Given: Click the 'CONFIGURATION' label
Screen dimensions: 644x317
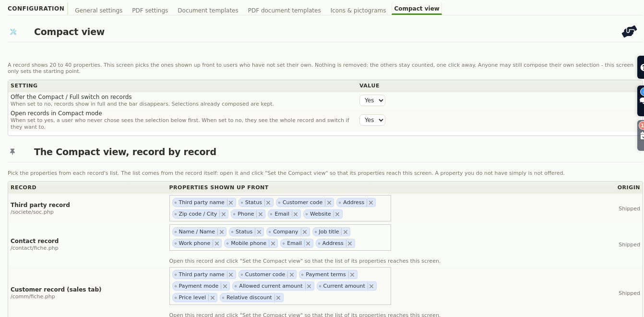Looking at the screenshot, I should pyautogui.click(x=36, y=8).
